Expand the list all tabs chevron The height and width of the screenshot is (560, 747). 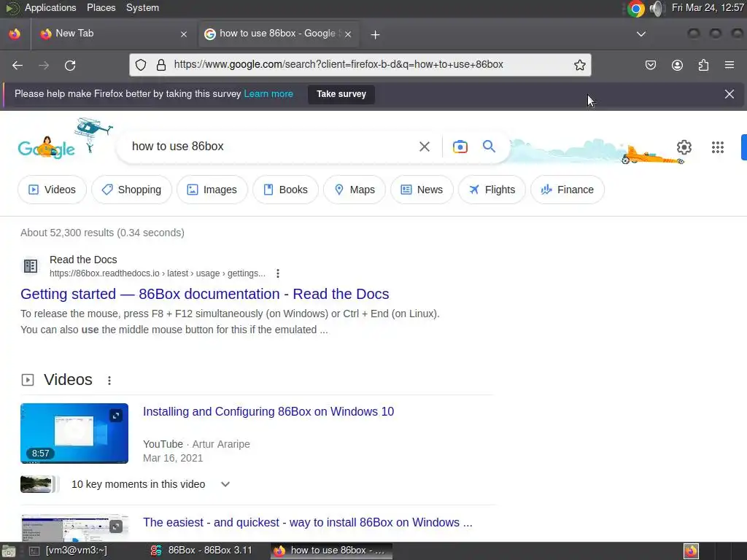point(640,34)
